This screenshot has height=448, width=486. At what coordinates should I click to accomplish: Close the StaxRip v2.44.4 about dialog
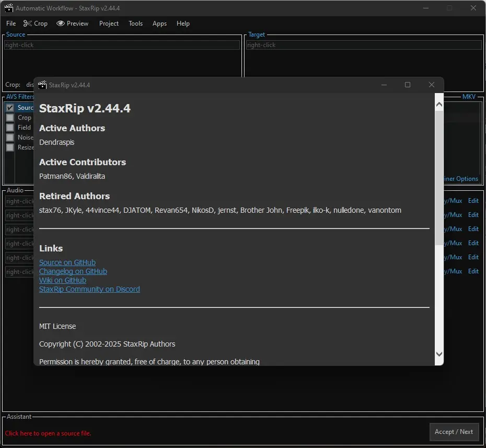[432, 85]
